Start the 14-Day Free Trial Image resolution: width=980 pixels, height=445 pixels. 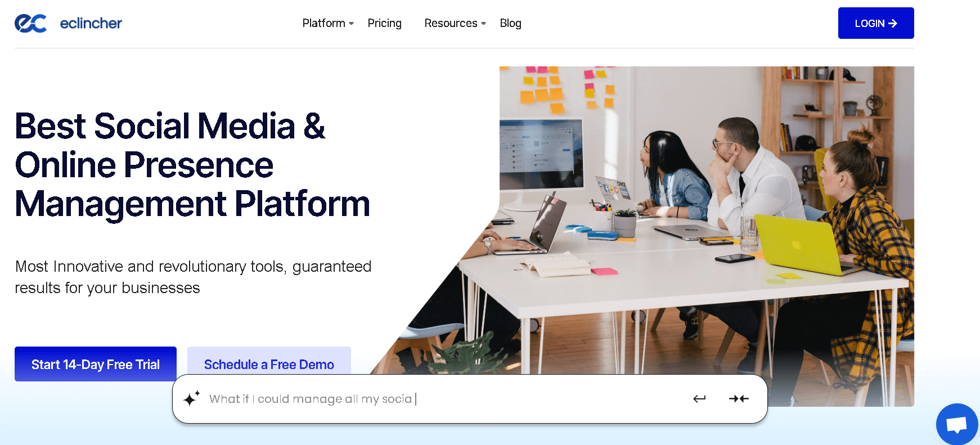tap(96, 364)
